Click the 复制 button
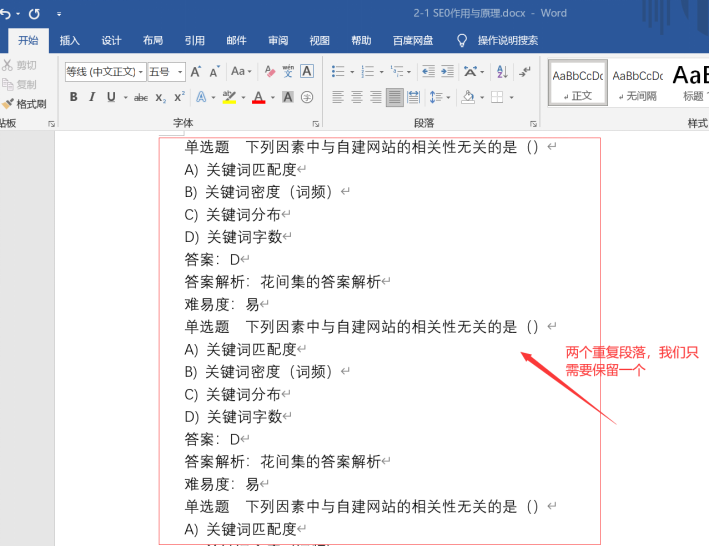 pos(20,85)
